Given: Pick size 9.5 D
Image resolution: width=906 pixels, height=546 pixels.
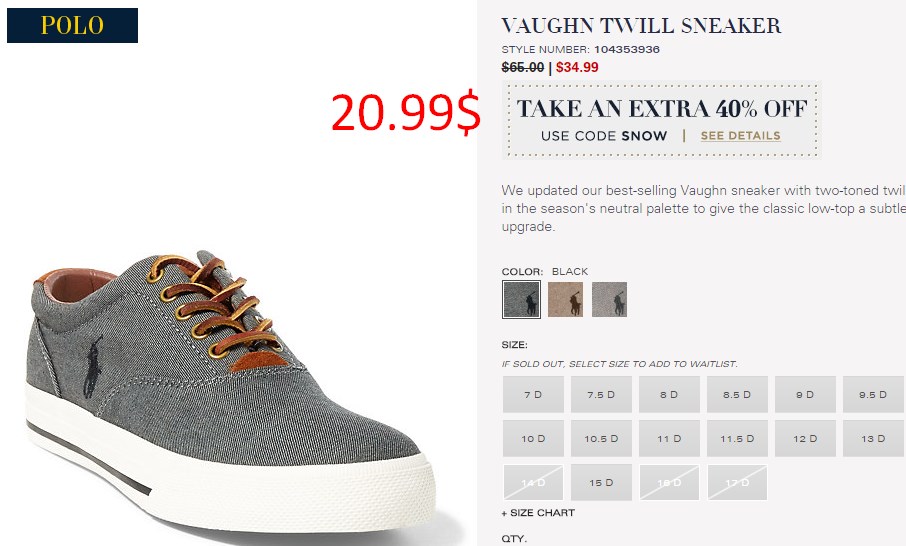Looking at the screenshot, I should pyautogui.click(x=873, y=395).
